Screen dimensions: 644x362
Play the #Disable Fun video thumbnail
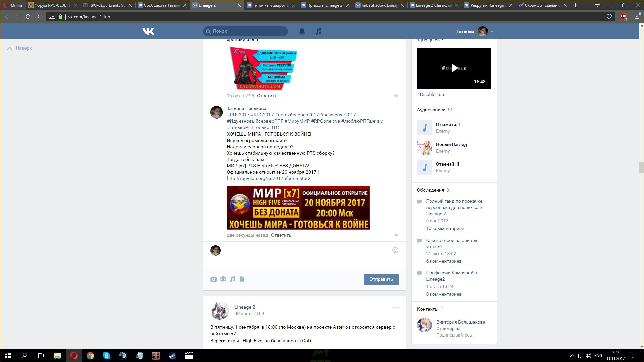[454, 68]
